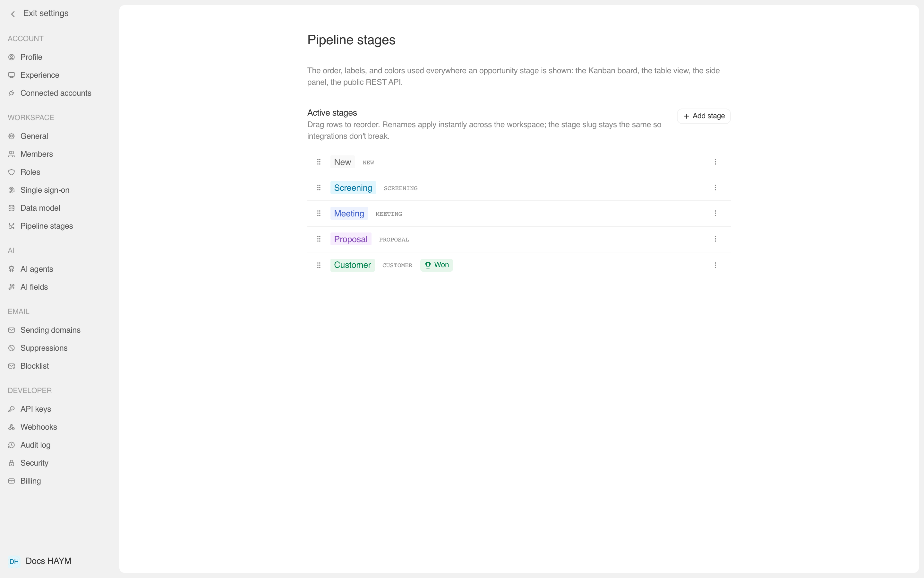Click the DH workspace avatar
This screenshot has width=924, height=578.
click(x=14, y=561)
